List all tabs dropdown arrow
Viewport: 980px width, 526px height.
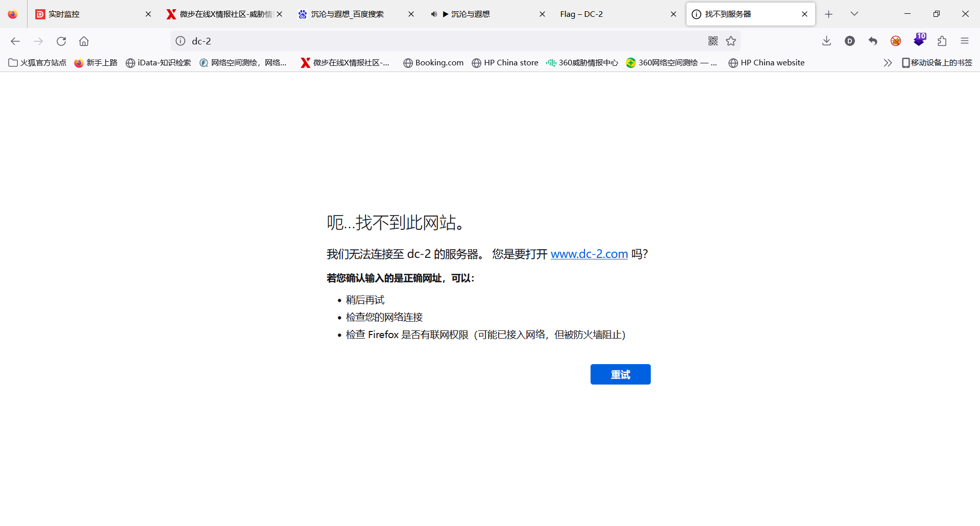coord(854,14)
